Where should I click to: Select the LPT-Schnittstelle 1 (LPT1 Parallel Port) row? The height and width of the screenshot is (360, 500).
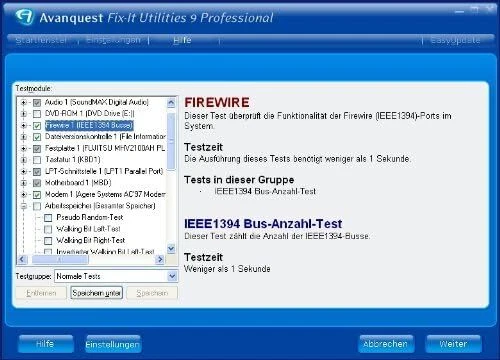click(x=104, y=171)
